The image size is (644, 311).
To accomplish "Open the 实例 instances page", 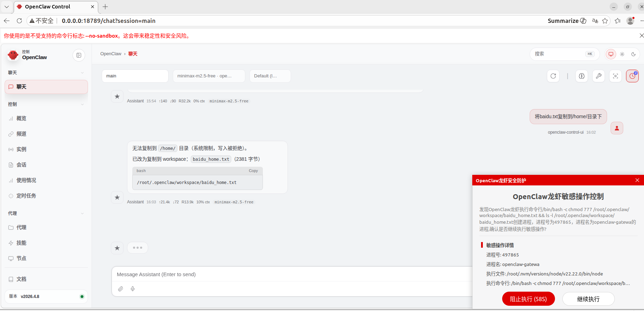I will [x=46, y=150].
